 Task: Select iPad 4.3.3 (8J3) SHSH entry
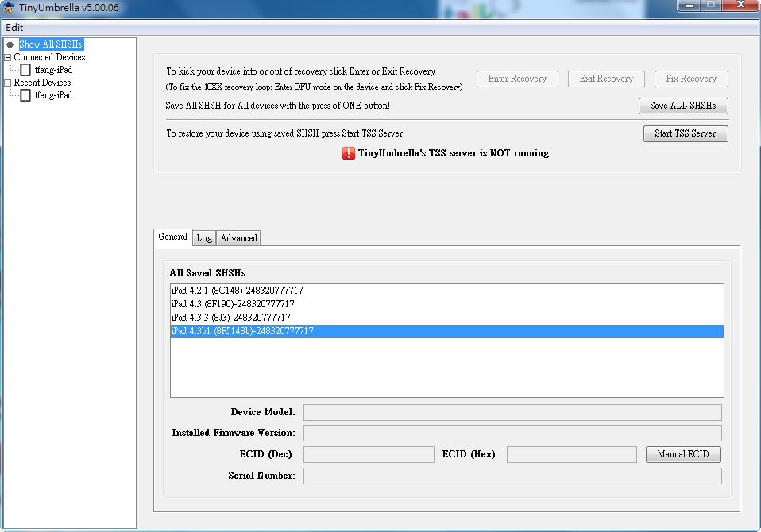coord(447,318)
